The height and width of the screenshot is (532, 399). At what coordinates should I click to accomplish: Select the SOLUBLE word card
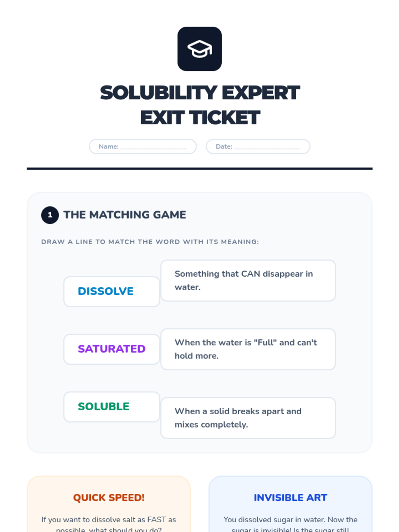click(x=112, y=407)
